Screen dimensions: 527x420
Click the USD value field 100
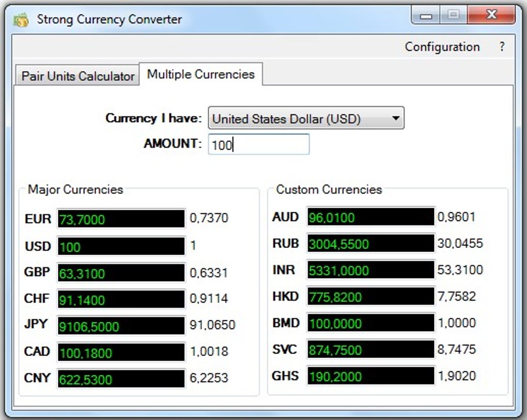click(x=121, y=246)
